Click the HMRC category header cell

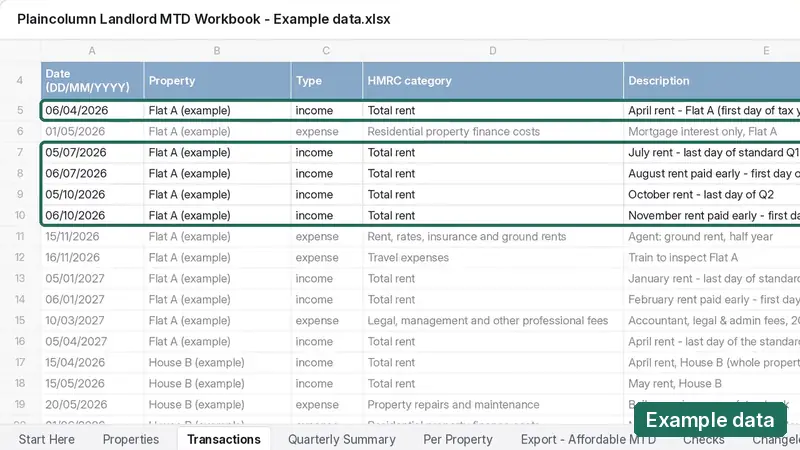point(493,81)
